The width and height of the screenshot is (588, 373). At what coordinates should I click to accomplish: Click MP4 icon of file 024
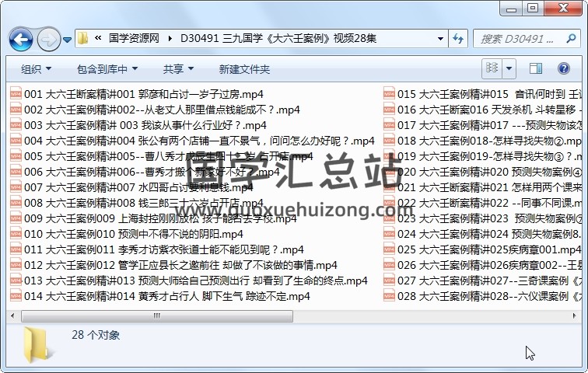[x=389, y=234]
